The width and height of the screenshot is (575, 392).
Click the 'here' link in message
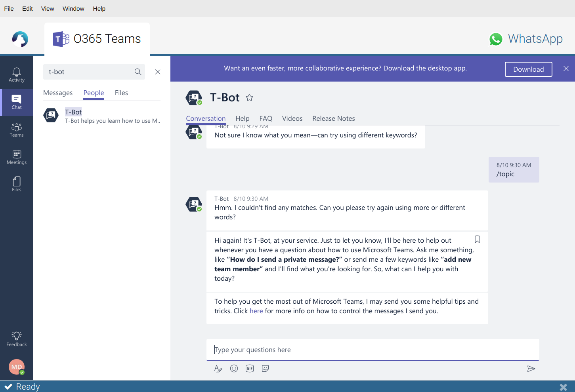point(256,311)
